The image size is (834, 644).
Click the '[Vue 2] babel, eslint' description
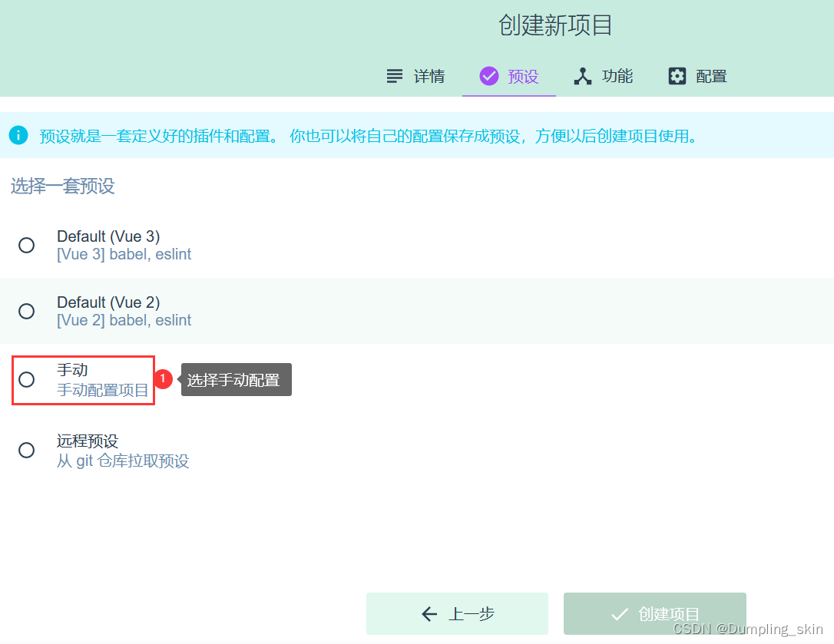click(124, 321)
